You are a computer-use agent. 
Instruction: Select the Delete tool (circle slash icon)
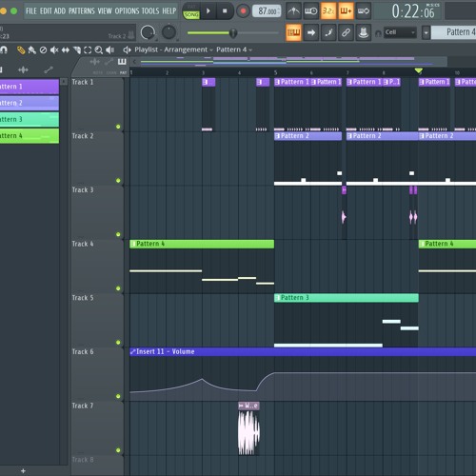[x=43, y=50]
